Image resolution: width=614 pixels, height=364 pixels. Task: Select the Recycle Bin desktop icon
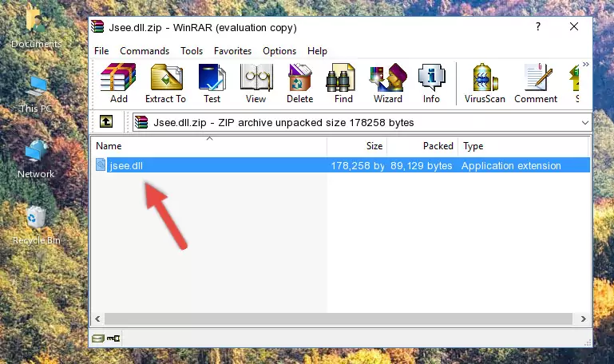(x=37, y=225)
